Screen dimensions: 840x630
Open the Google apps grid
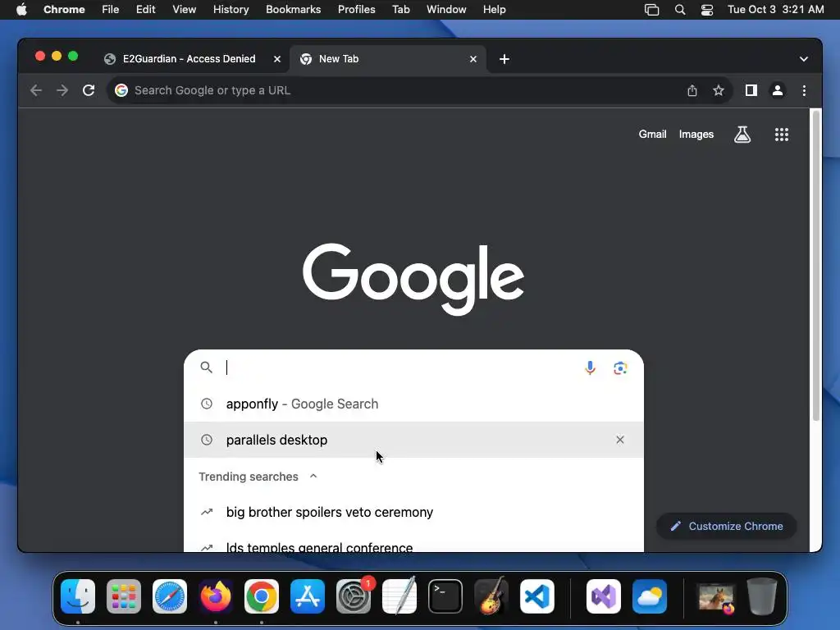pos(782,135)
